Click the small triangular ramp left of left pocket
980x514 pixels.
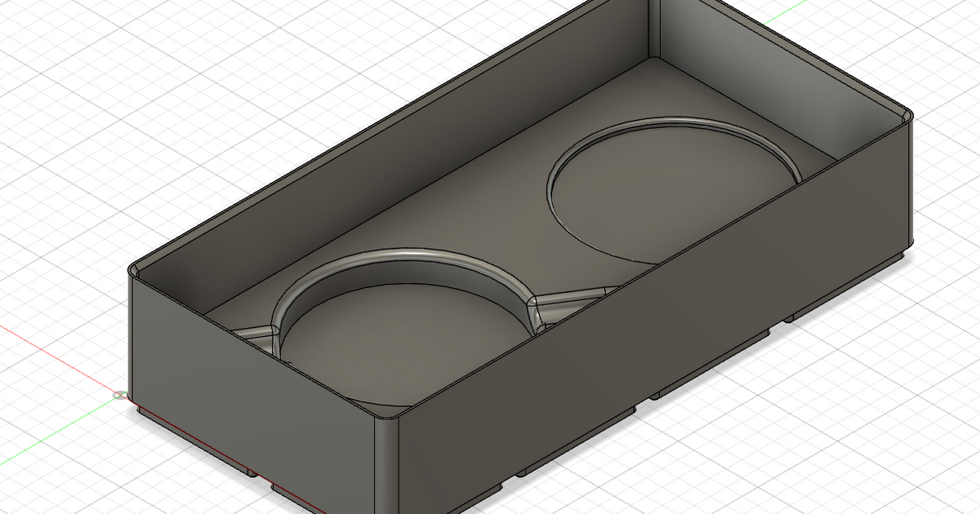[x=253, y=333]
